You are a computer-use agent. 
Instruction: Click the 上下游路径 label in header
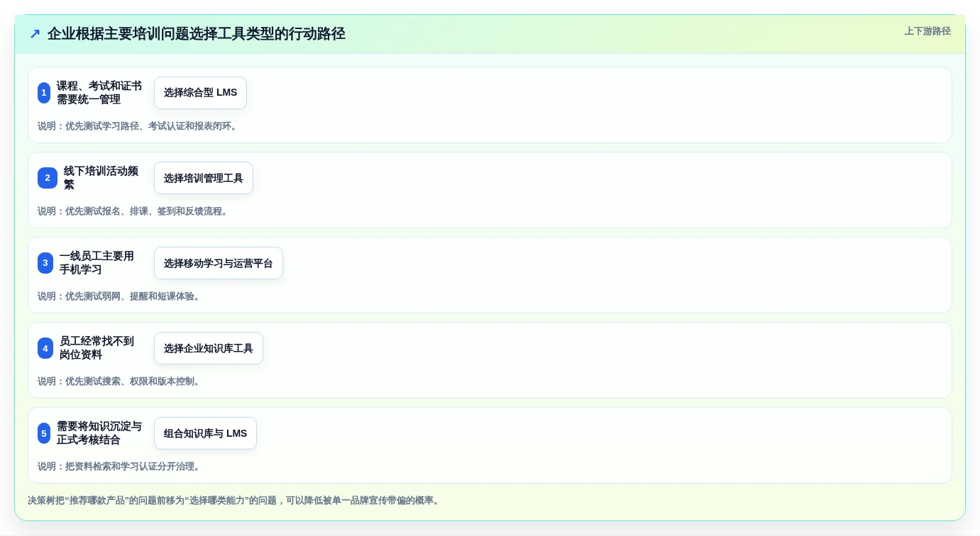927,31
